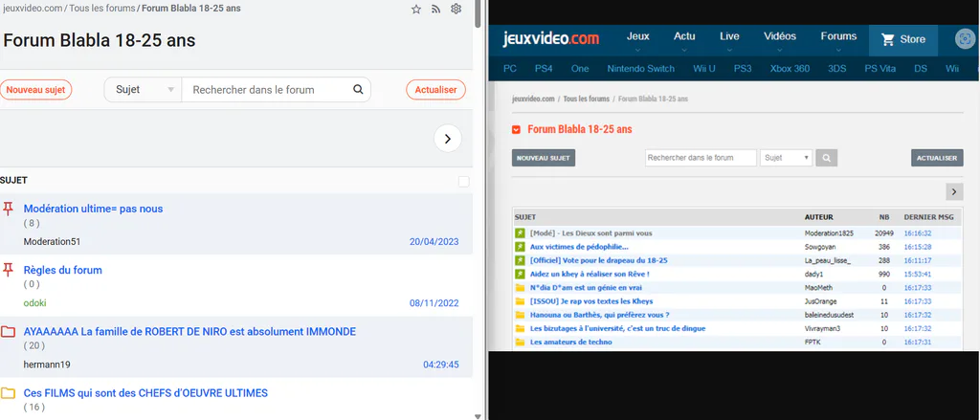Click green pin icon for [Modé] topic

(x=520, y=233)
